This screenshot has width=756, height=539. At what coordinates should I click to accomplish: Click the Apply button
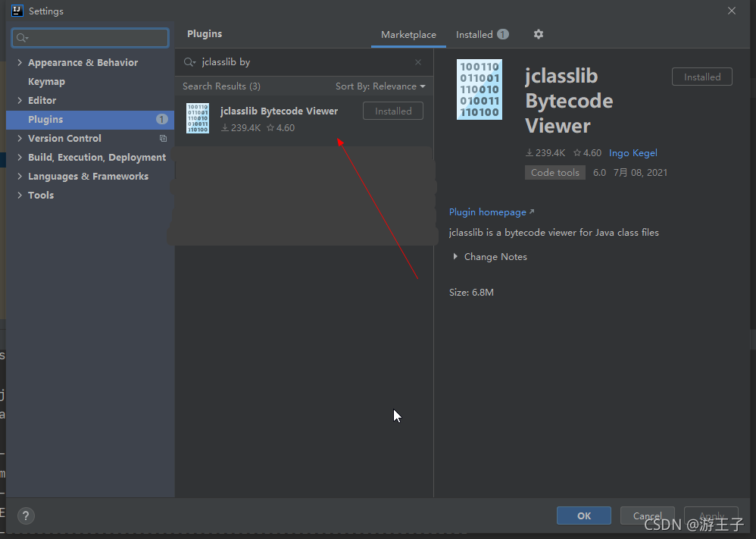tap(711, 515)
